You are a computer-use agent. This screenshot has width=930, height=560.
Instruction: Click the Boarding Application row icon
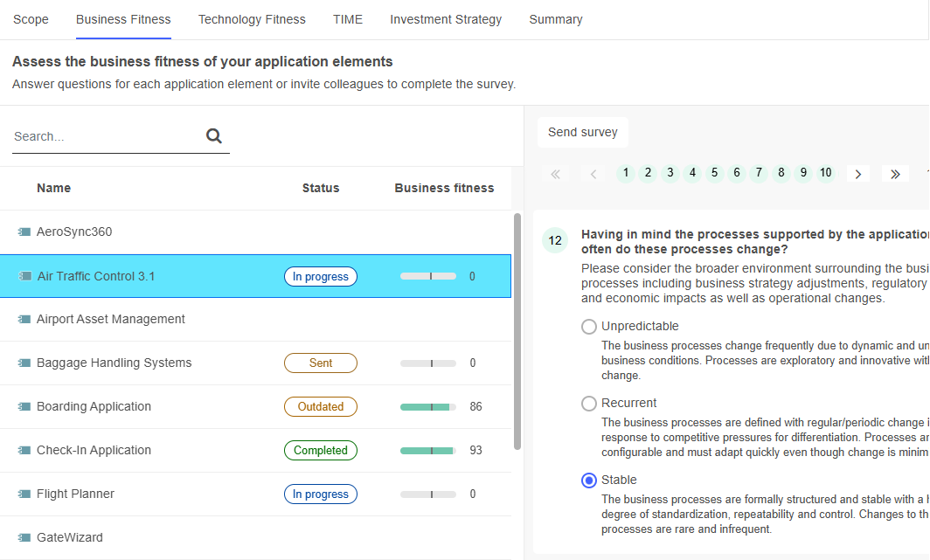click(24, 407)
